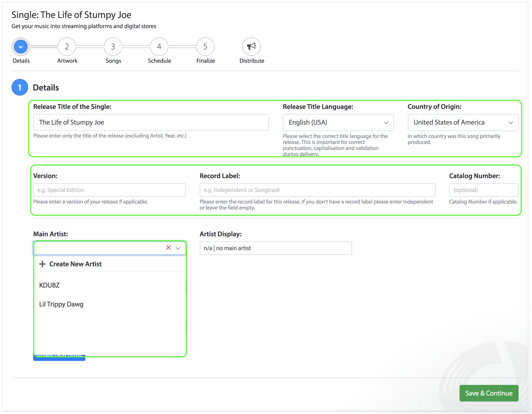Open the Country of Origin dropdown
The height and width of the screenshot is (414, 532).
click(463, 122)
